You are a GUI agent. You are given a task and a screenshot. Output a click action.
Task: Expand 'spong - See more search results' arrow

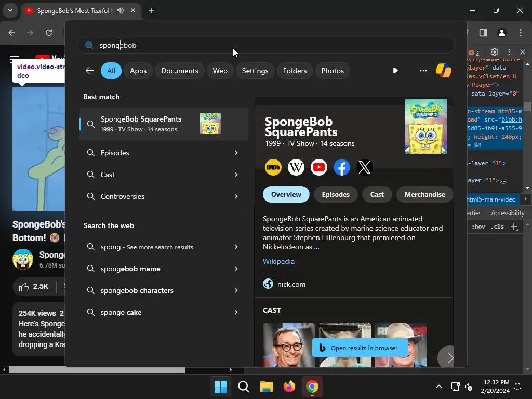point(236,247)
